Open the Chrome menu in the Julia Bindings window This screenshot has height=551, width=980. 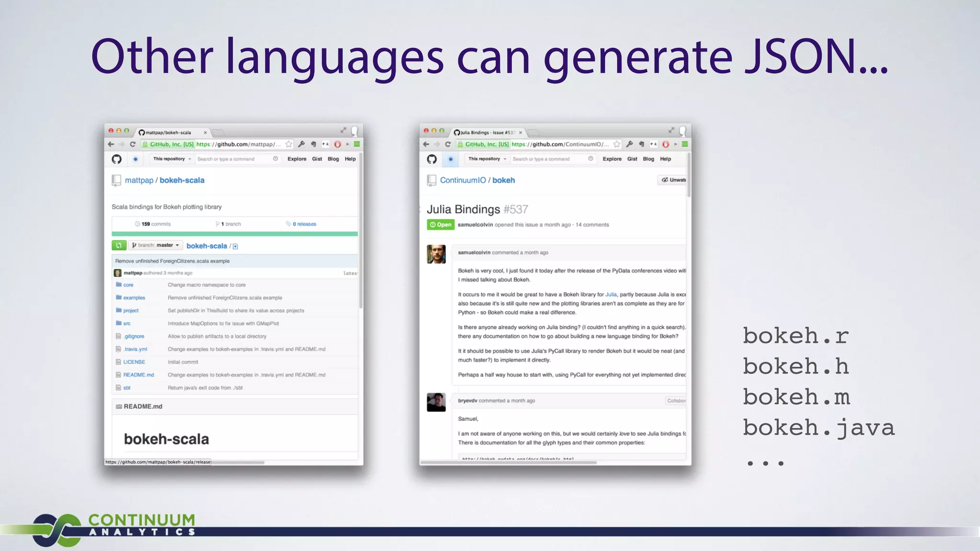685,144
